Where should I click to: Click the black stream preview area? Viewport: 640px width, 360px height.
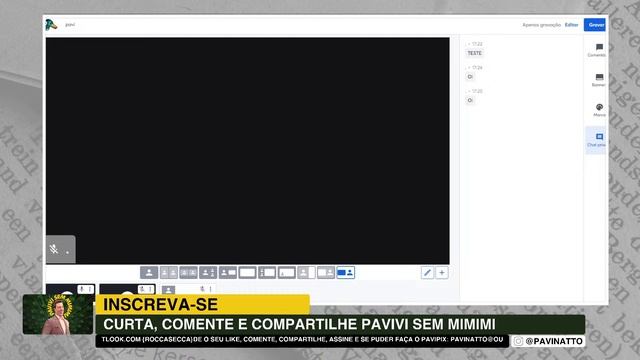[248, 151]
